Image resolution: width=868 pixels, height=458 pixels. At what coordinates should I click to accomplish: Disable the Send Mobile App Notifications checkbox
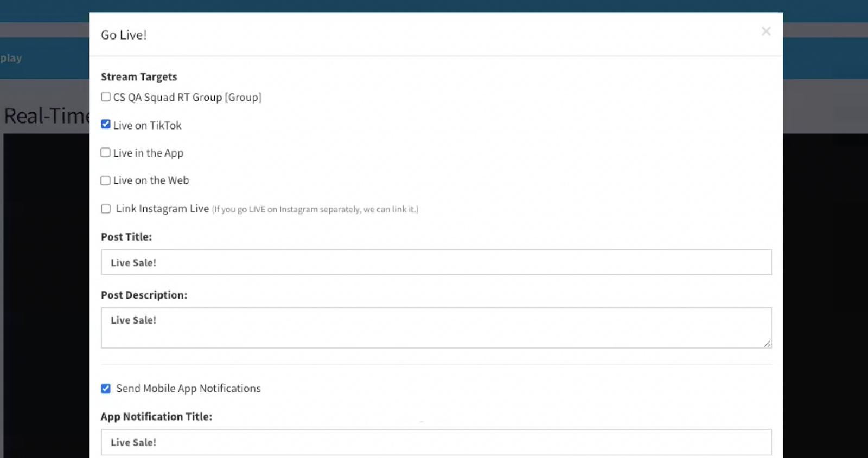pos(106,389)
